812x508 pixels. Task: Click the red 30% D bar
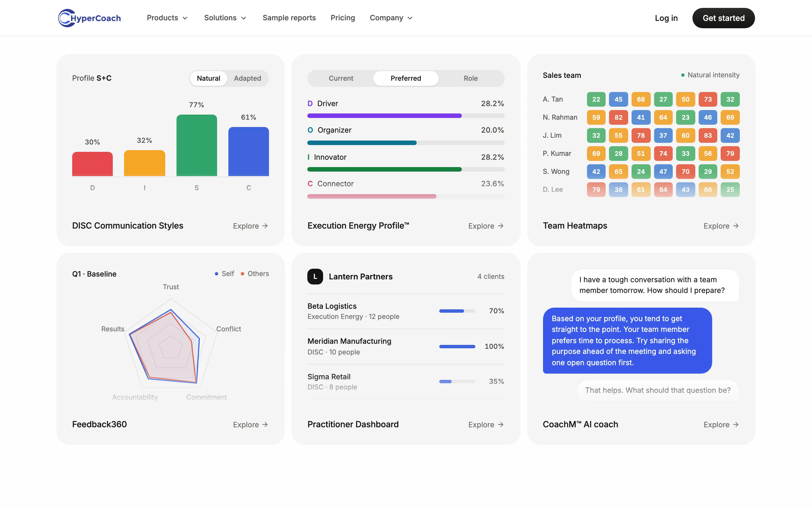92,164
